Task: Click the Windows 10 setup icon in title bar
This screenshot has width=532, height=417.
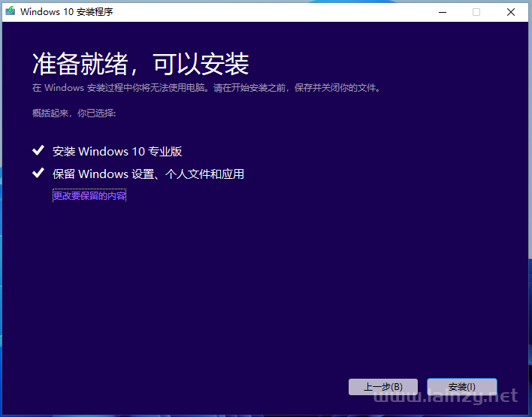Action: pos(10,11)
